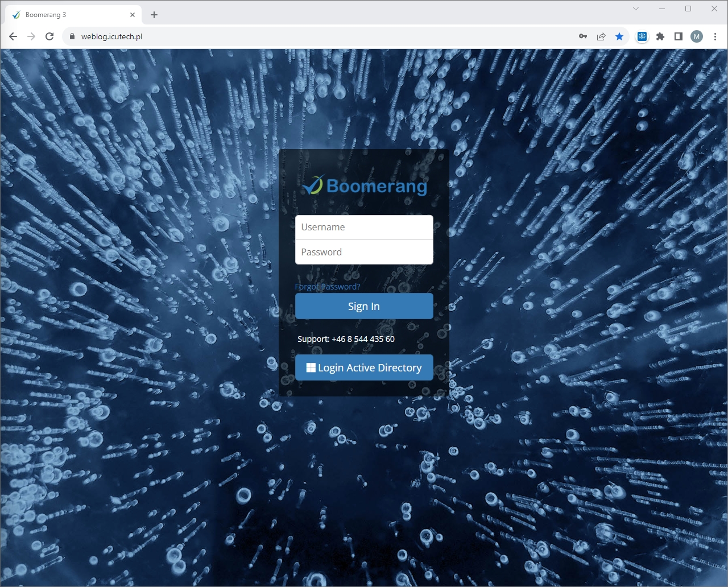Image resolution: width=728 pixels, height=587 pixels.
Task: Toggle the bookmark star
Action: pos(619,36)
